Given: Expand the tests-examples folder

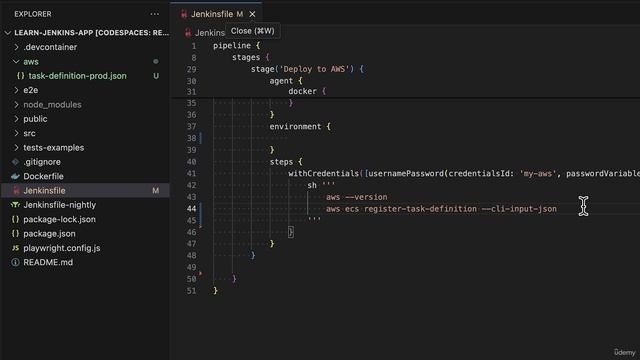Looking at the screenshot, I should click(x=16, y=147).
